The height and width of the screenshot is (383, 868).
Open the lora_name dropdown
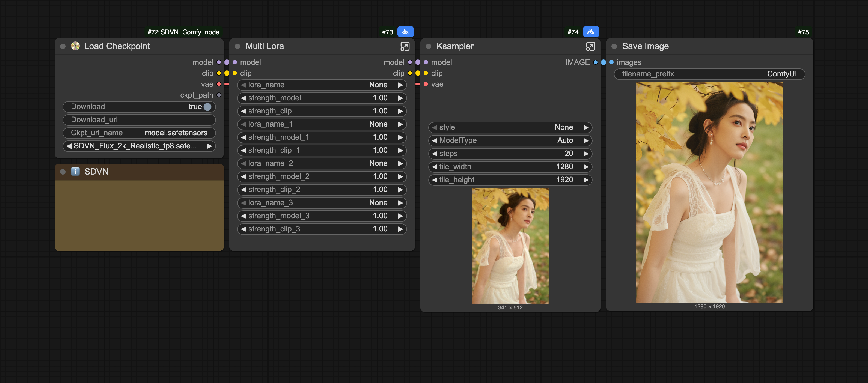(322, 85)
